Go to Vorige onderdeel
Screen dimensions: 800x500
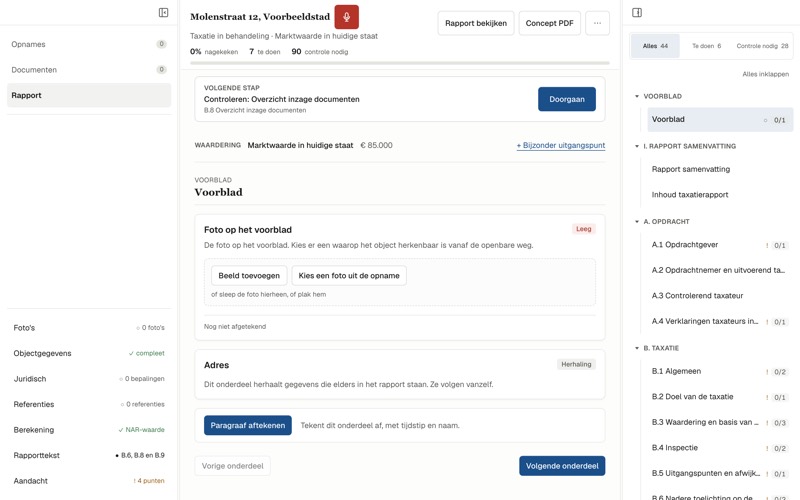(x=232, y=466)
